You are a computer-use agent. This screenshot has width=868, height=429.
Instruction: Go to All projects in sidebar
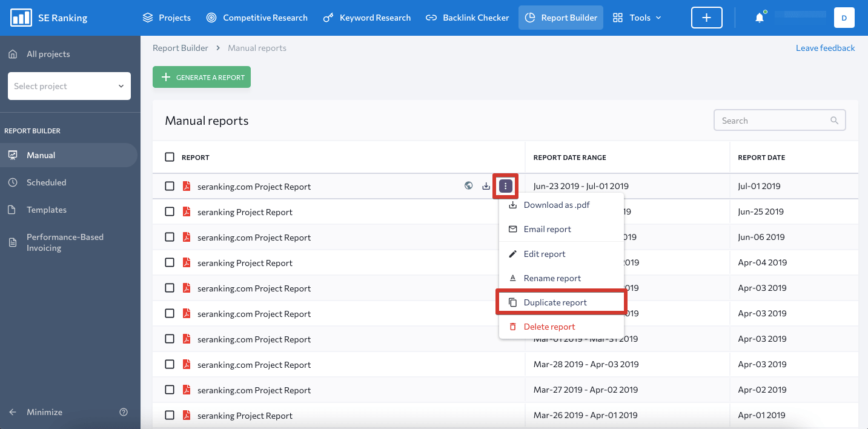click(x=48, y=54)
